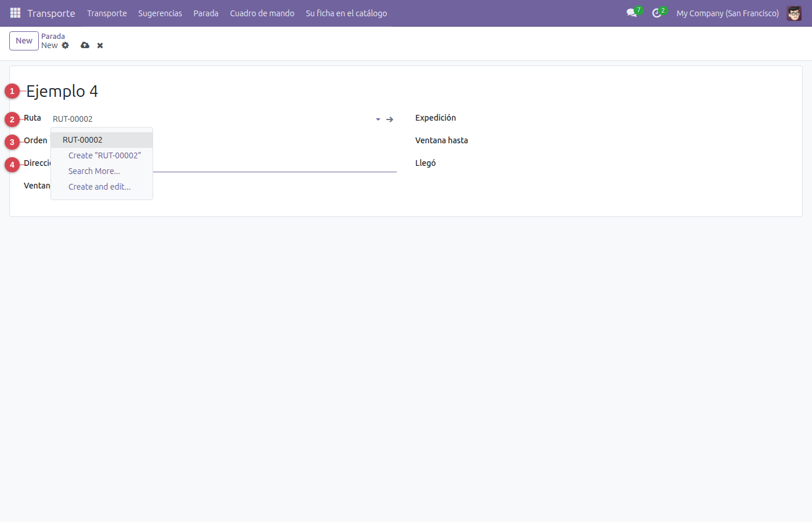812x522 pixels.
Task: Open Su ficha en el catálogo menu
Action: [346, 13]
